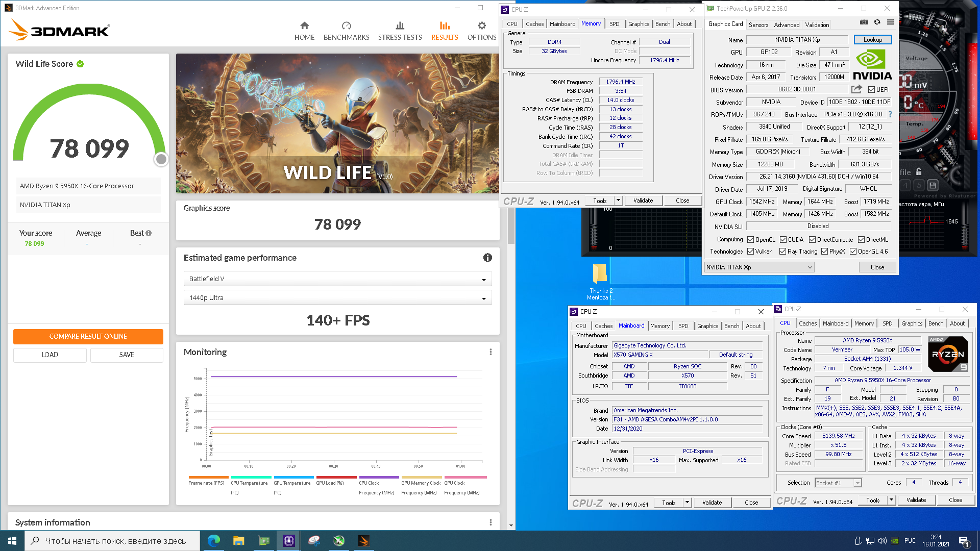
Task: Switch to SPD tab in CPU-Z Memory window
Action: point(614,24)
